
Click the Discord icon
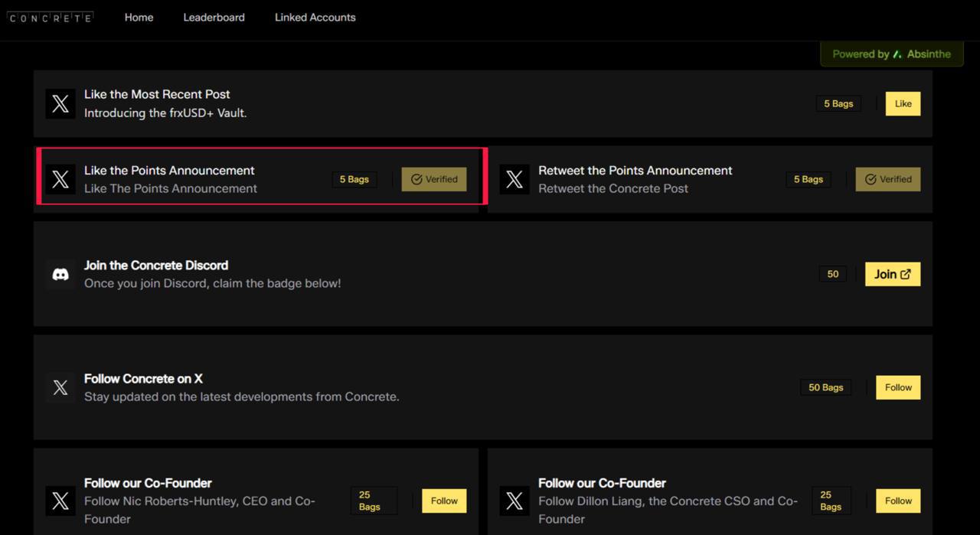coord(60,275)
